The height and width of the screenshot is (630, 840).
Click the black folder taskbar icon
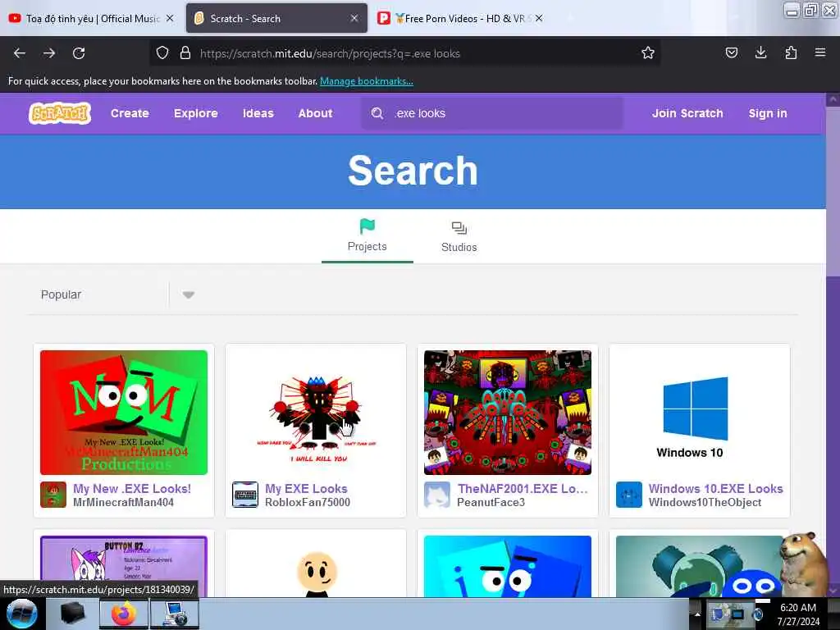pyautogui.click(x=73, y=614)
